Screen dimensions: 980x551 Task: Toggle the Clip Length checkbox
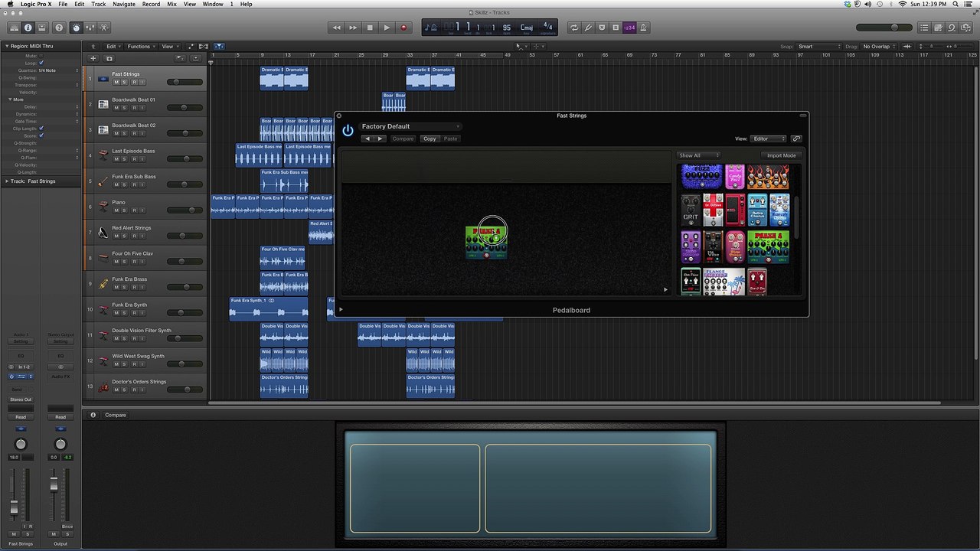[41, 129]
